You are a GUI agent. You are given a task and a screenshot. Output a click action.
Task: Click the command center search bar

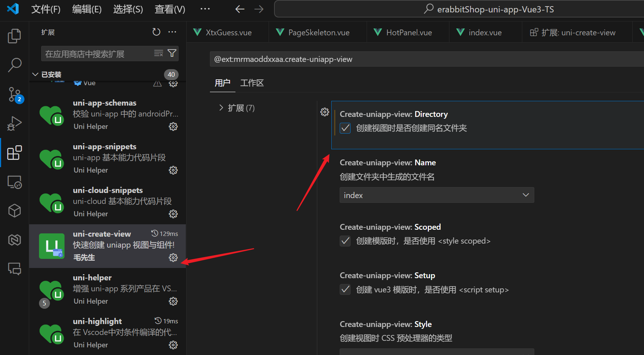coord(459,9)
